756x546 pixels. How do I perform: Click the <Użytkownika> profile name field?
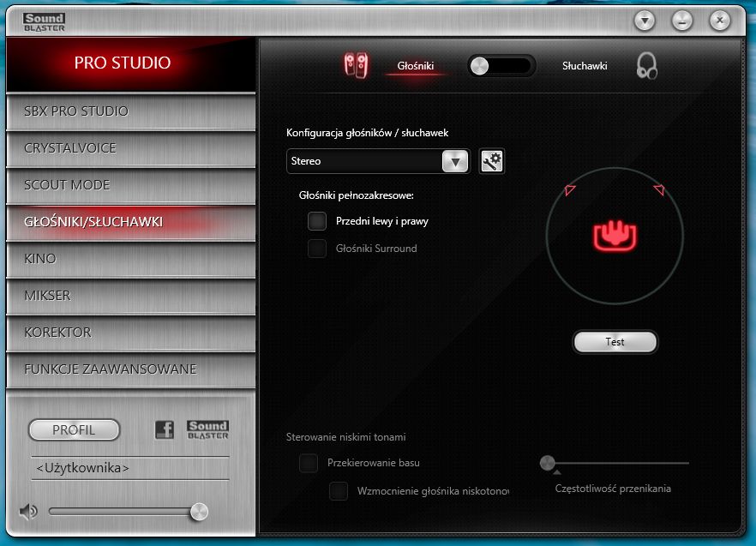tap(130, 468)
